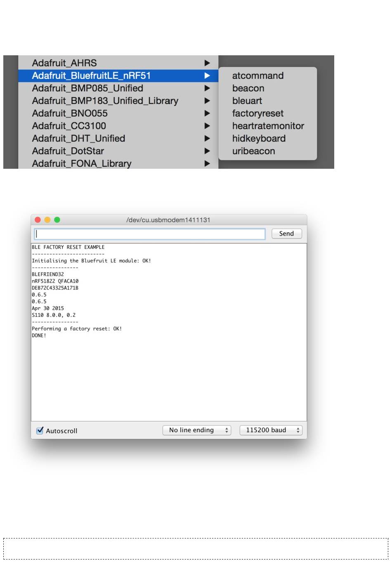This screenshot has height=569, width=392.
Task: Focus the serial monitor input field
Action: [x=149, y=234]
